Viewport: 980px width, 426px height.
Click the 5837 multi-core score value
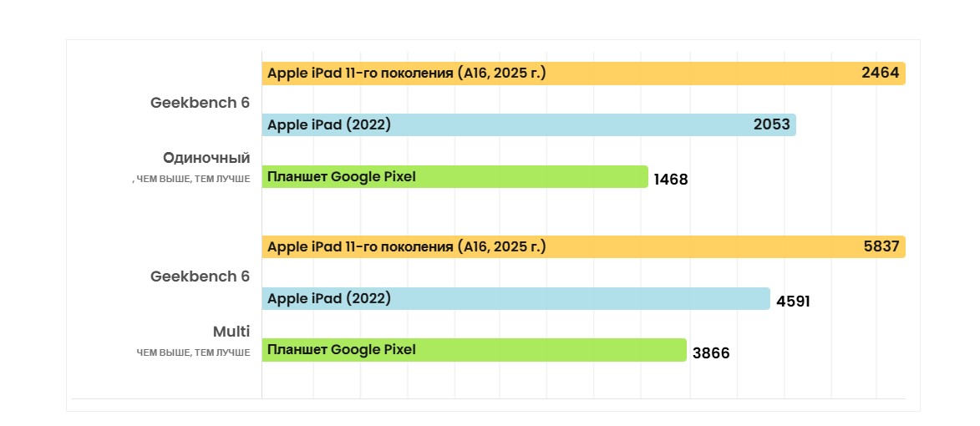coord(880,247)
